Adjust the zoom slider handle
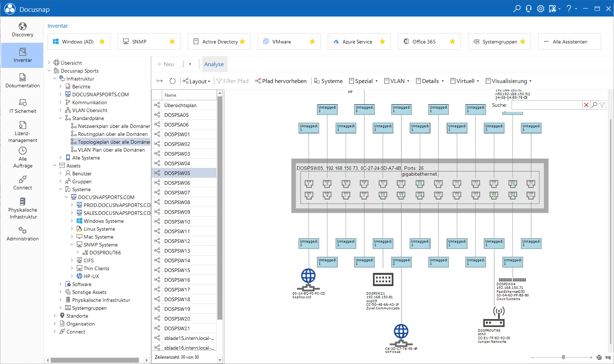 click(563, 357)
